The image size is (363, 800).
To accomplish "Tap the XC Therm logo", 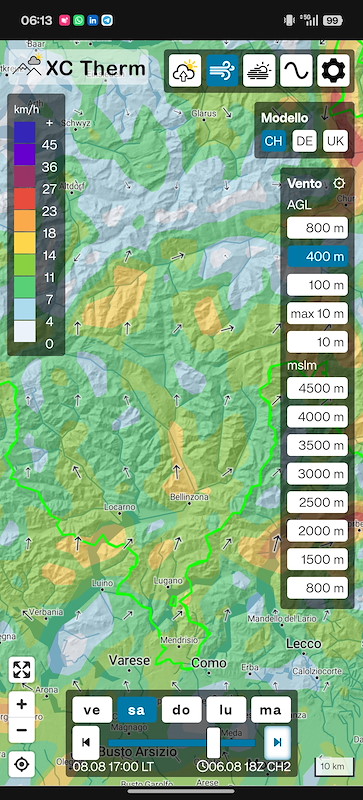I will click(79, 68).
